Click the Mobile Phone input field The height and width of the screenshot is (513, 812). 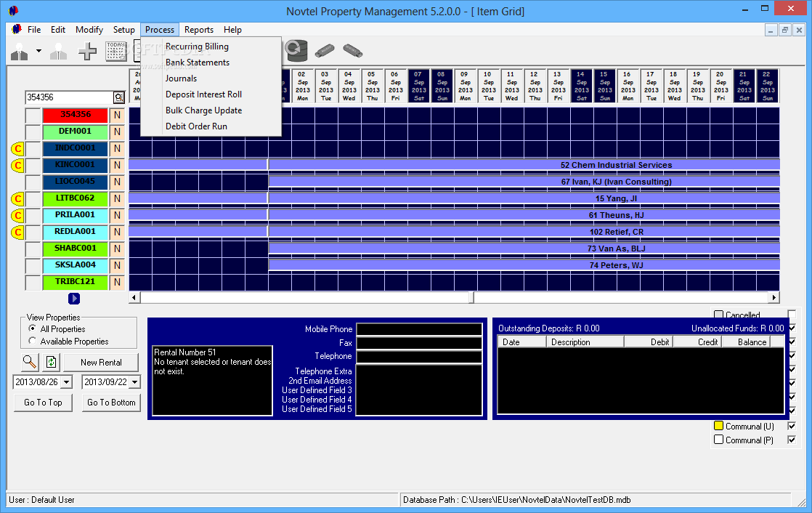(x=420, y=330)
